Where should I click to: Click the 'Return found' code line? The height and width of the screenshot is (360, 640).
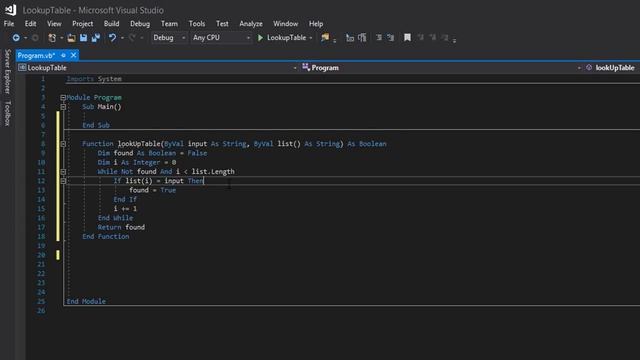pos(121,227)
